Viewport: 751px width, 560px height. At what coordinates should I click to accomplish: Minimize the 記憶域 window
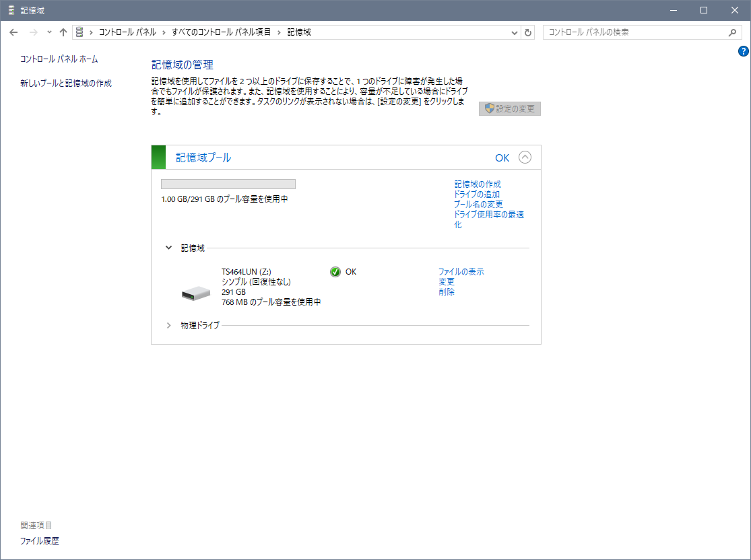[674, 10]
